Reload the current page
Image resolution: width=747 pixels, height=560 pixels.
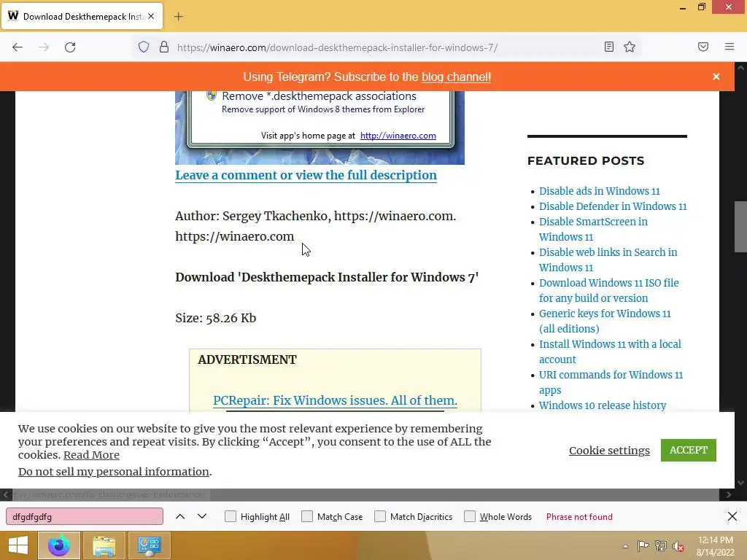pos(70,47)
